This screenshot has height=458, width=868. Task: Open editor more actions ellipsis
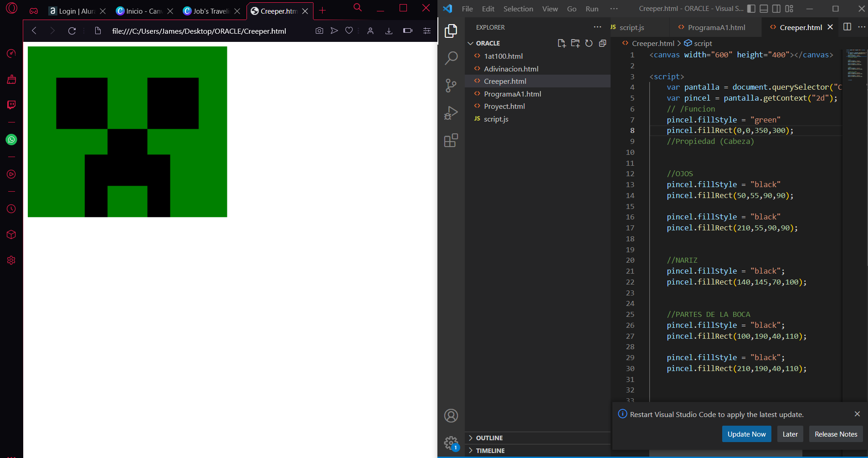(862, 27)
